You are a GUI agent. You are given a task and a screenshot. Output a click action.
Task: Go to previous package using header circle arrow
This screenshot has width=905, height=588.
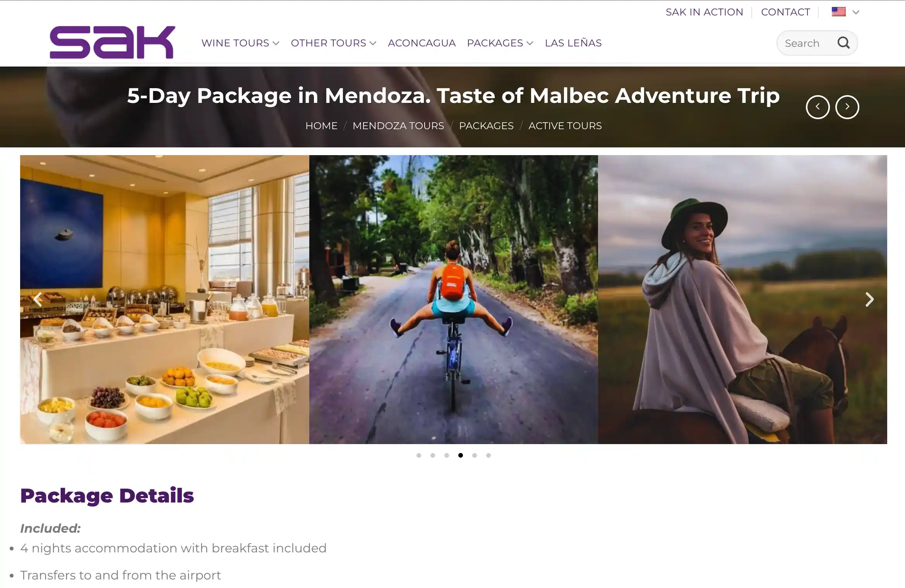(x=818, y=107)
